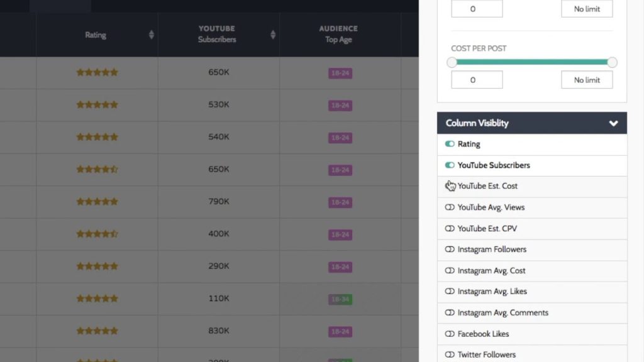Click the 530K subscribers cell
The image size is (644, 362).
[218, 105]
